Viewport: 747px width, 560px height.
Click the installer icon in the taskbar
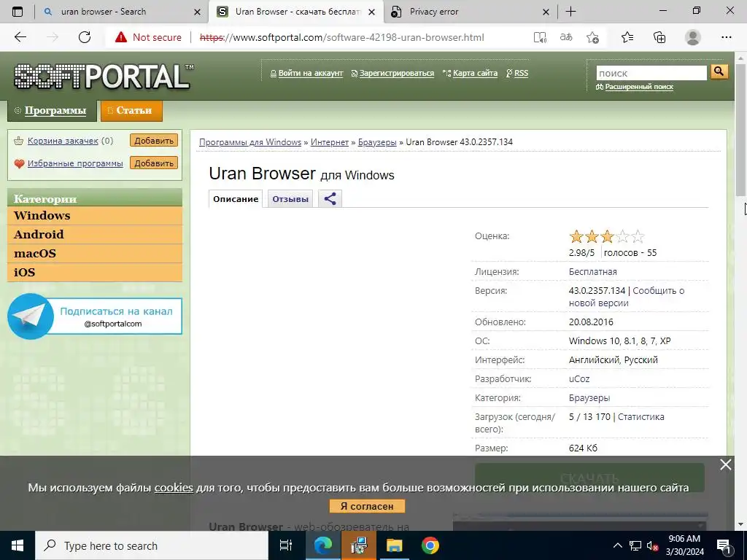click(359, 545)
